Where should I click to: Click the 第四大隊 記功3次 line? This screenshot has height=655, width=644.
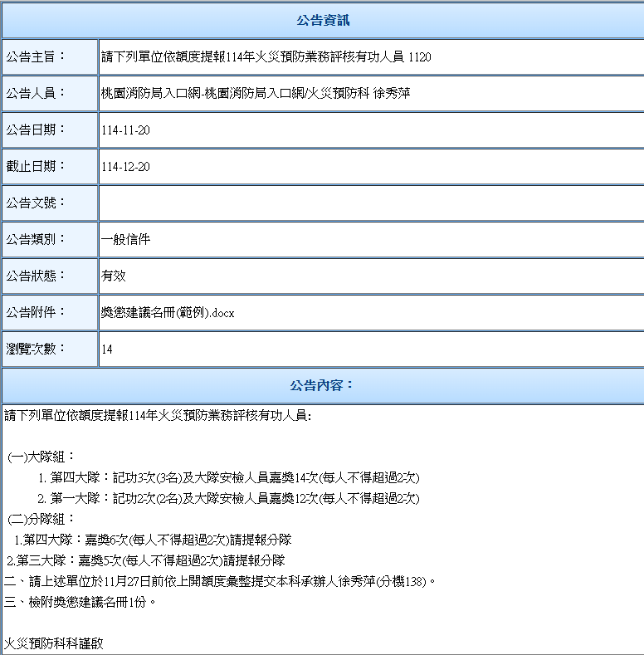pyautogui.click(x=228, y=477)
